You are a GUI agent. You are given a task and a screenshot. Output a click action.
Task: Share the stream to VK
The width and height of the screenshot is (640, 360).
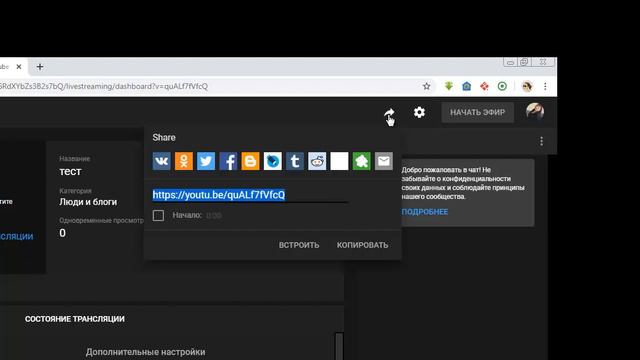coord(162,161)
